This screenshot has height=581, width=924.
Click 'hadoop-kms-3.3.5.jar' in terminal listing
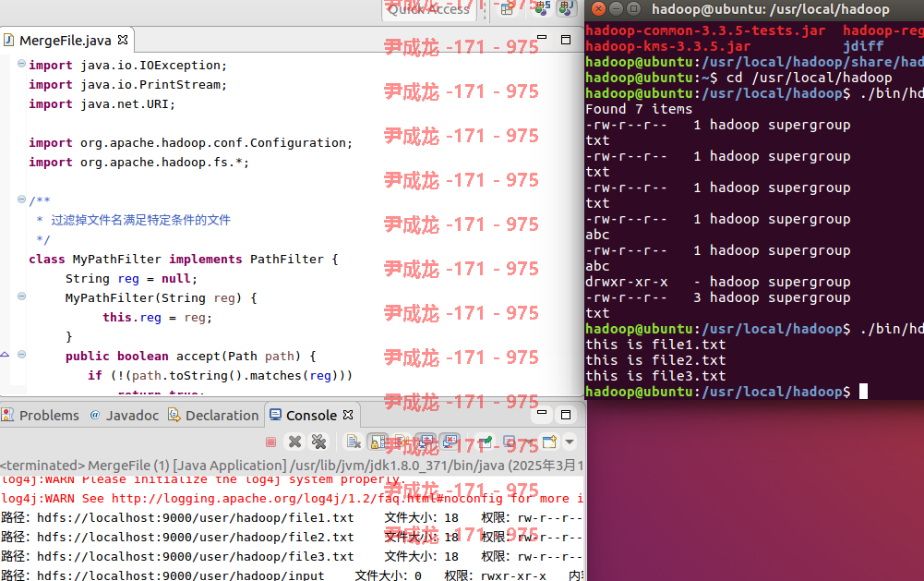[667, 46]
